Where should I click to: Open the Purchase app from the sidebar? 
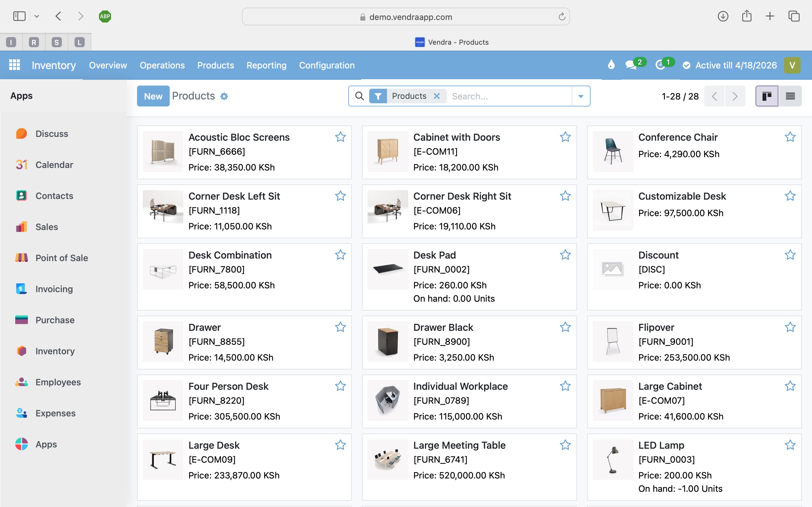(54, 320)
